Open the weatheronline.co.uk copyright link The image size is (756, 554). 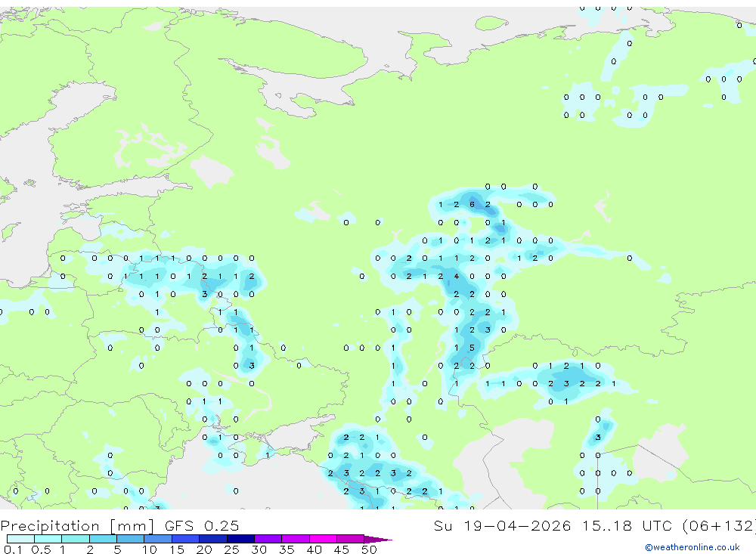tap(692, 547)
